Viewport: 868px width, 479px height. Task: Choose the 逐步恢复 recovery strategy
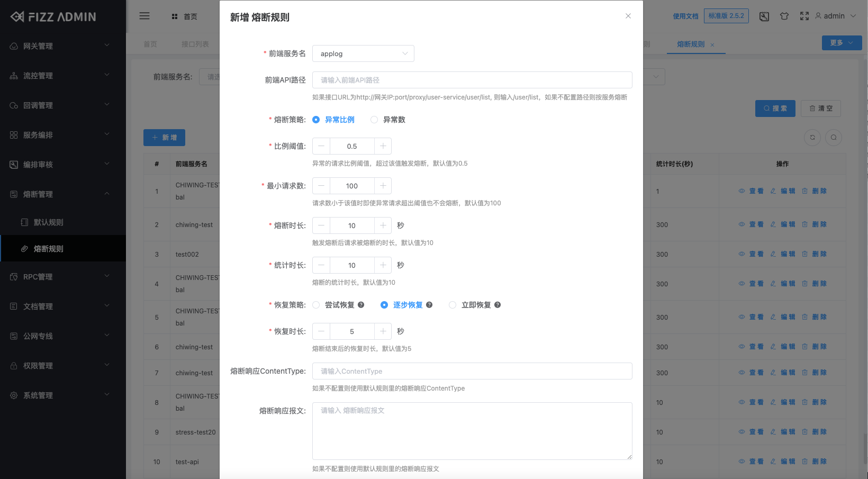[x=402, y=305]
